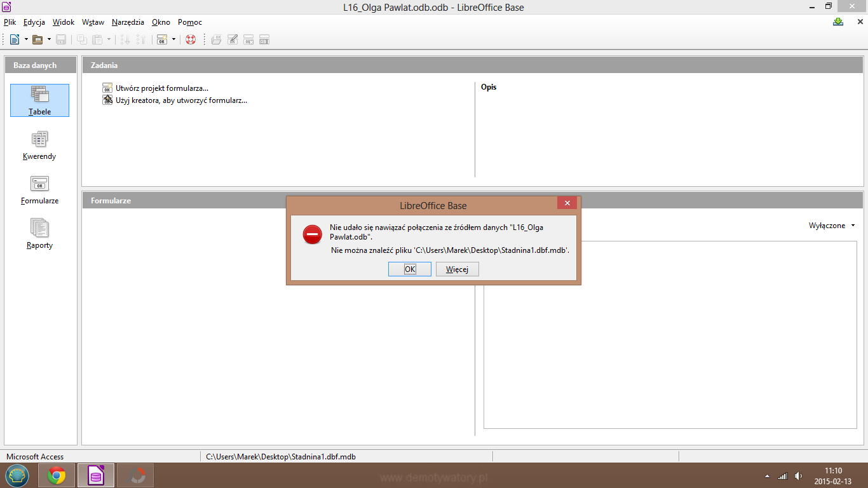The image size is (868, 488).
Task: Open the Okno menu
Action: [x=161, y=22]
